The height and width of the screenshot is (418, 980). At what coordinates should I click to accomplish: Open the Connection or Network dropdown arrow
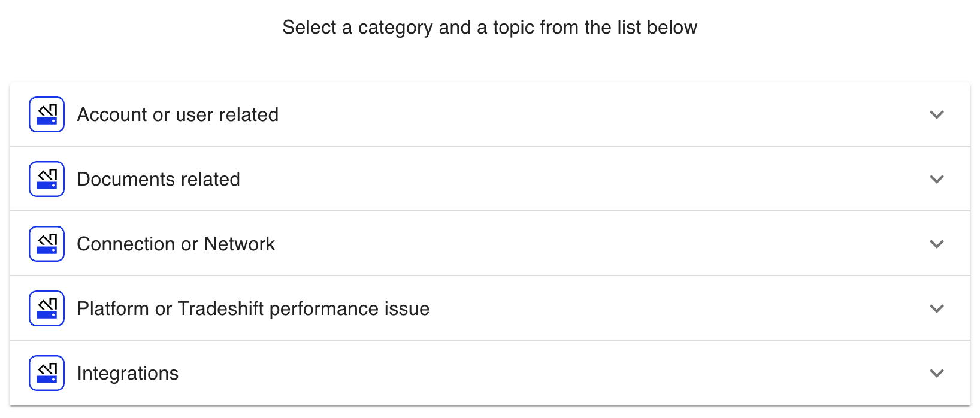click(937, 244)
